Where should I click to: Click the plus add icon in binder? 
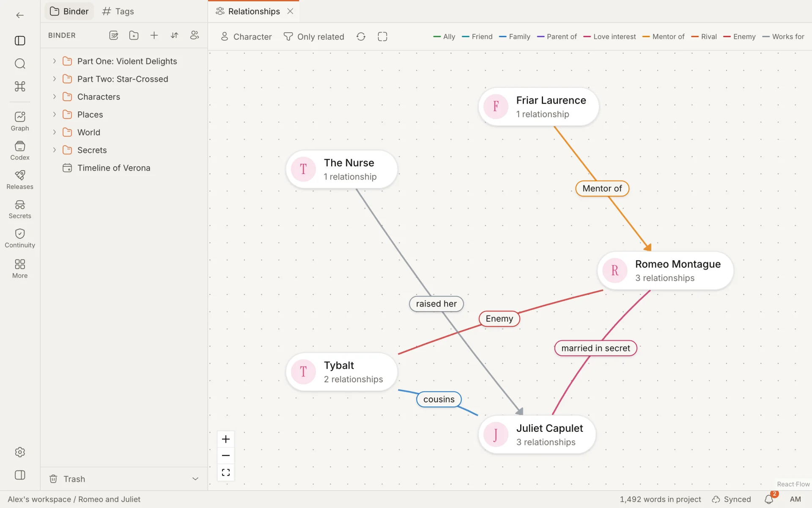pyautogui.click(x=154, y=36)
